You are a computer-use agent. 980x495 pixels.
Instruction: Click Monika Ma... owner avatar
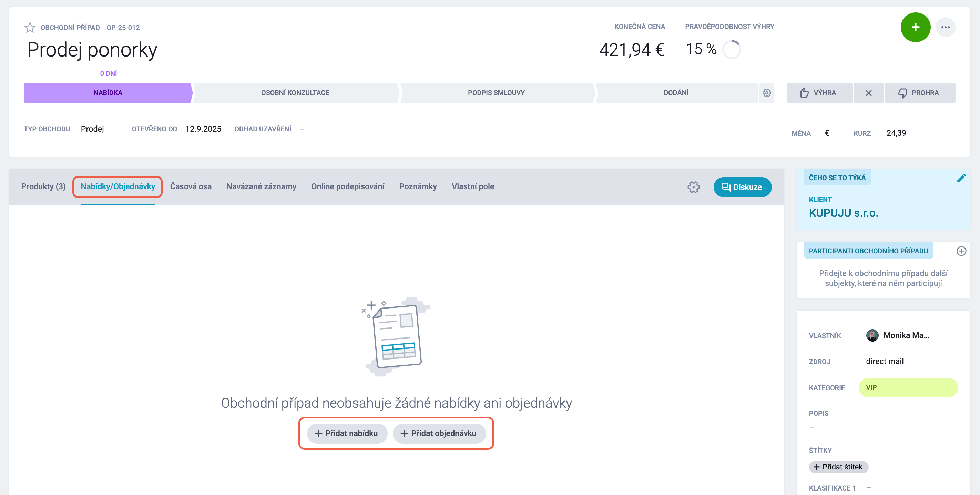click(872, 335)
